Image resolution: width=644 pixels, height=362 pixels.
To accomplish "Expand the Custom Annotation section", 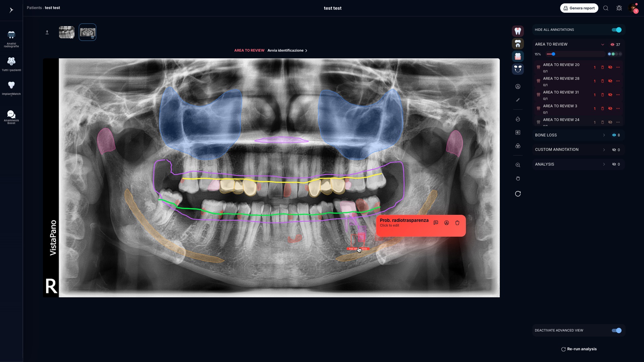I will click(604, 150).
